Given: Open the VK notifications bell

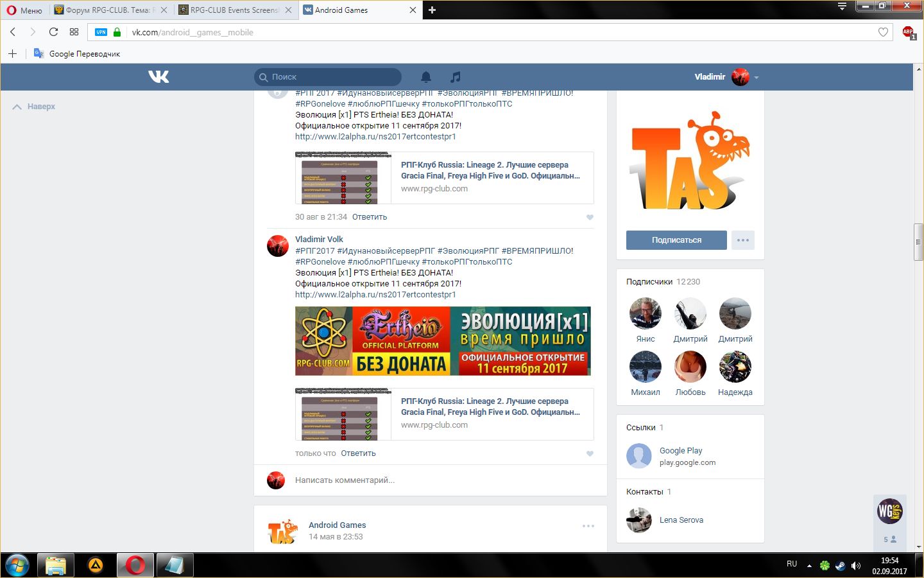Looking at the screenshot, I should (426, 77).
